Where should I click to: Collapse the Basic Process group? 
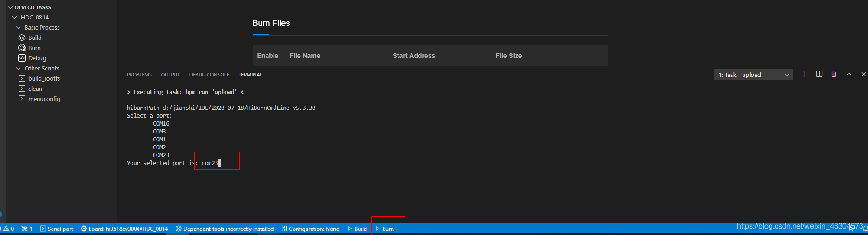(18, 28)
